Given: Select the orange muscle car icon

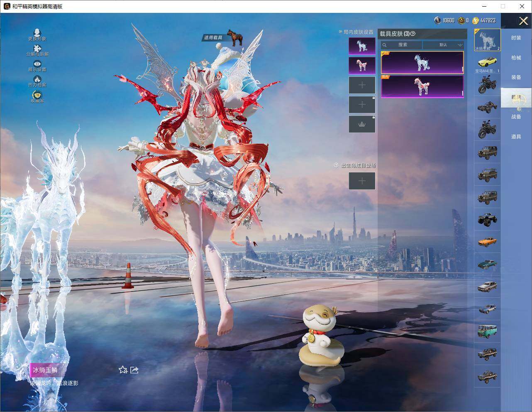Looking at the screenshot, I should click(487, 241).
